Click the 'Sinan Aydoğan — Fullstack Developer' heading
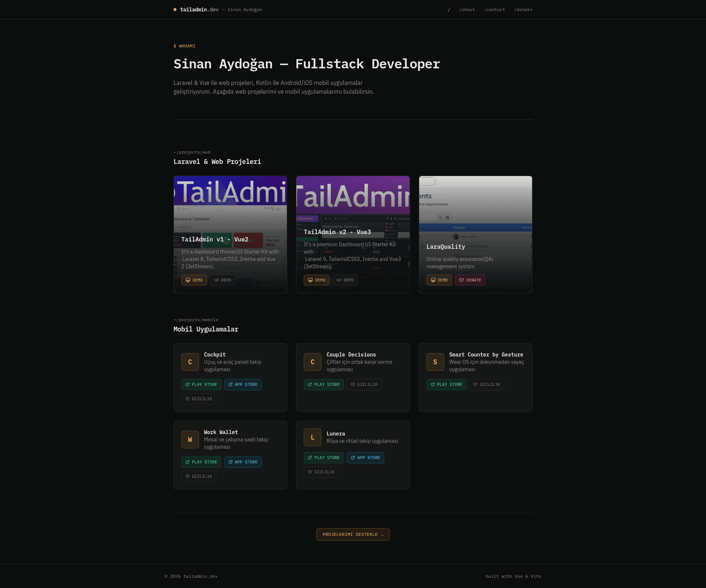 (x=307, y=64)
